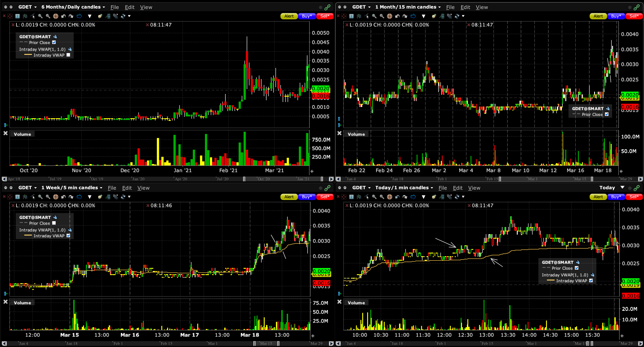Viewport: 644px width, 347px height.
Task: Click left scroll arrow of 6 Months timeline
Action: pos(4,179)
